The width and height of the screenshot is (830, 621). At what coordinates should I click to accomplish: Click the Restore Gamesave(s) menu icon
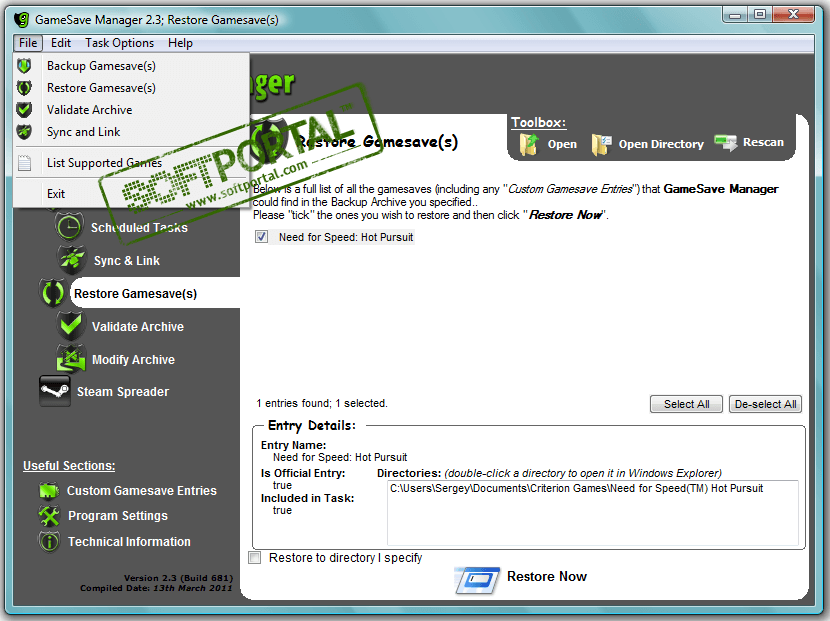(x=24, y=88)
